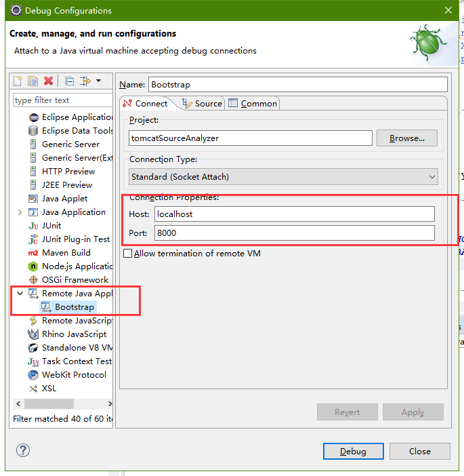This screenshot has width=464, height=476.
Task: Click the XSL icon
Action: [33, 389]
